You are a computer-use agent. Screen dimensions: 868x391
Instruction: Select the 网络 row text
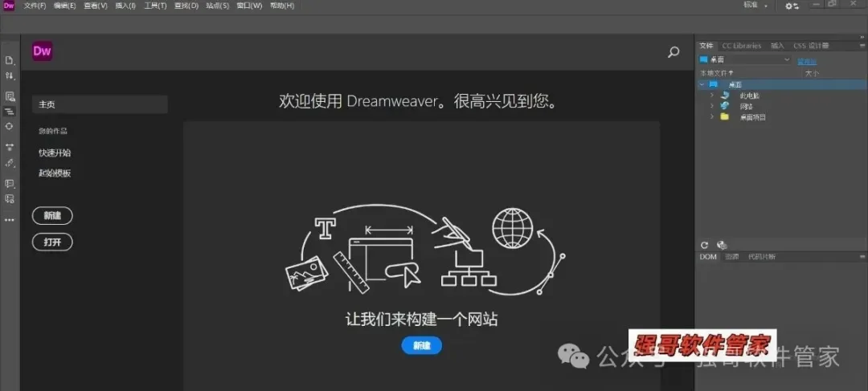point(746,106)
